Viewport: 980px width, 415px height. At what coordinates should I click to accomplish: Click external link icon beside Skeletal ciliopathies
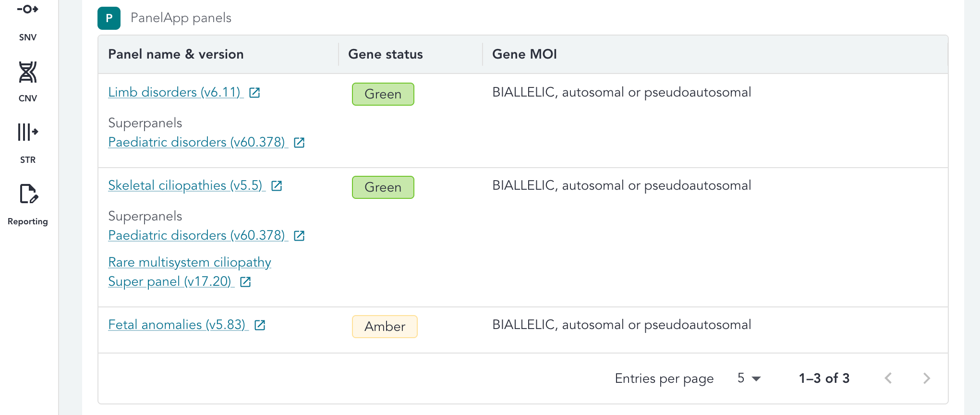point(277,186)
